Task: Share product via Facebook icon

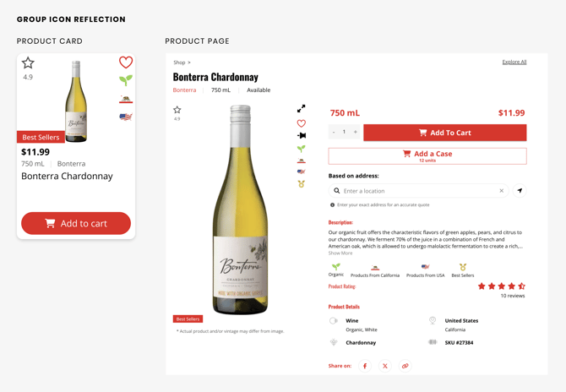Action: point(365,366)
